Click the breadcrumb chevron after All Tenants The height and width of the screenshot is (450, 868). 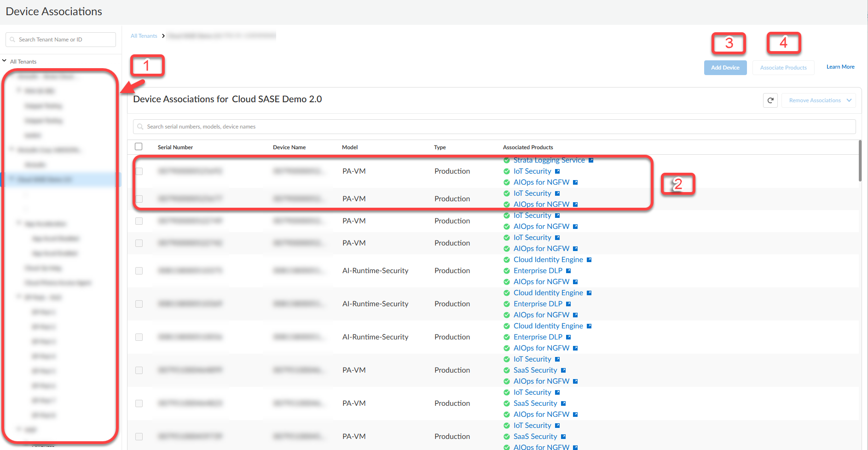(x=163, y=36)
